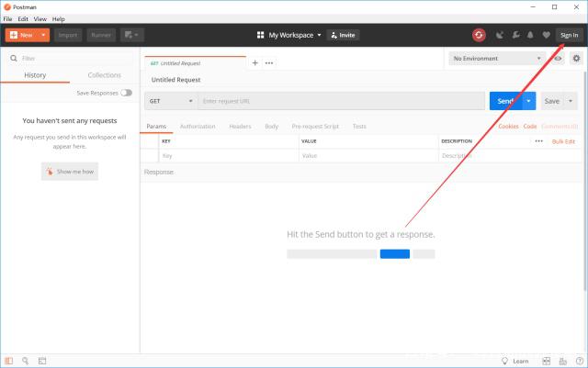This screenshot has height=368, width=588.
Task: Click the wrench settings icon
Action: pos(514,35)
